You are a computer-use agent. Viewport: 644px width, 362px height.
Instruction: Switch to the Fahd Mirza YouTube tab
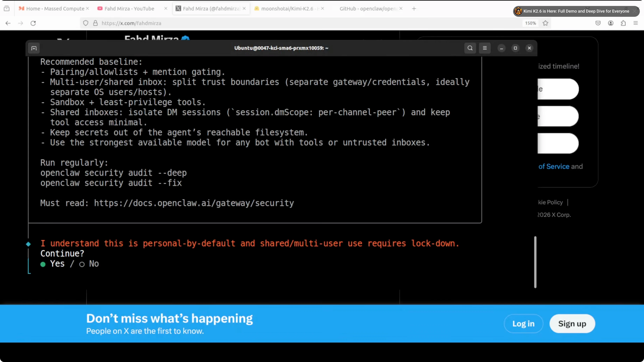point(129,9)
